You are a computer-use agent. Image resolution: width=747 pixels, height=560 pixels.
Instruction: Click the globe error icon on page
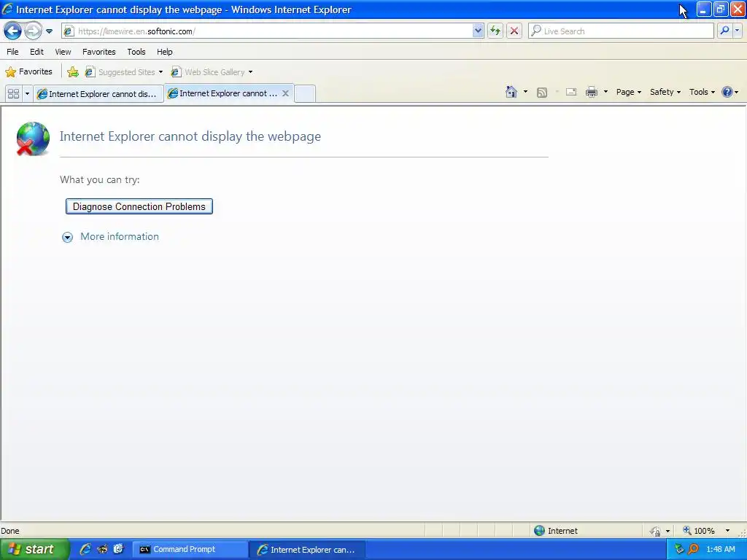pyautogui.click(x=33, y=139)
